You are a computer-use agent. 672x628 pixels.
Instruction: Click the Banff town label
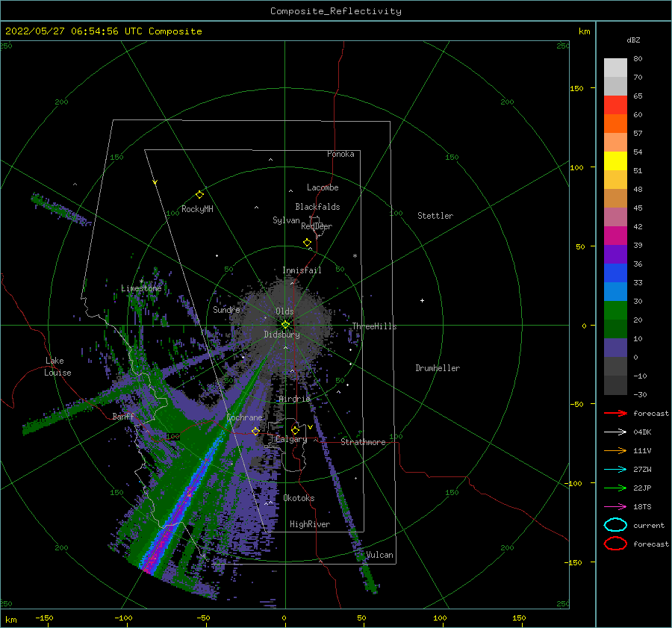(x=123, y=416)
